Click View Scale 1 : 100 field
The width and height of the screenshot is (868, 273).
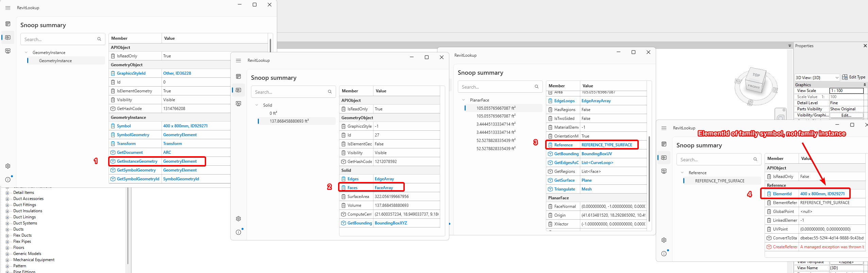[x=846, y=91]
